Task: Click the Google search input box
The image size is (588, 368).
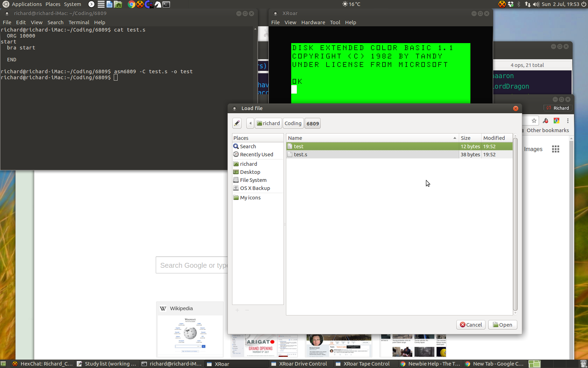Action: click(192, 265)
